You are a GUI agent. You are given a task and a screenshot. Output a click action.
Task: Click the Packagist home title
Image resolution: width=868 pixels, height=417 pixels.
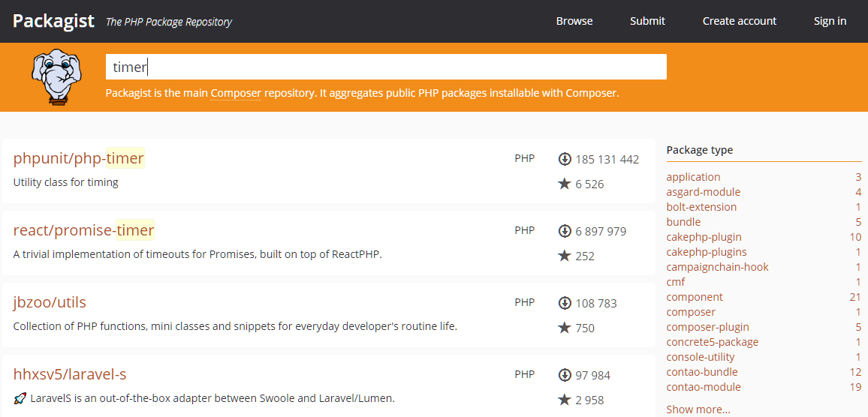(x=53, y=21)
